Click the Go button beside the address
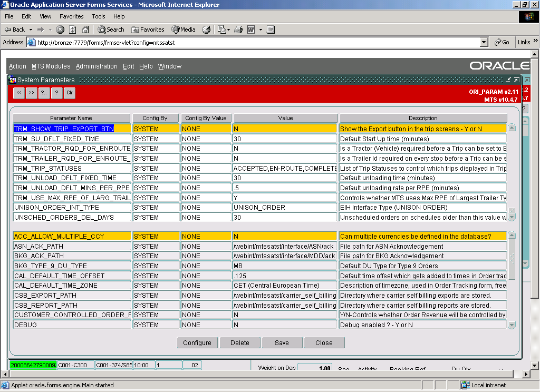 pos(502,42)
